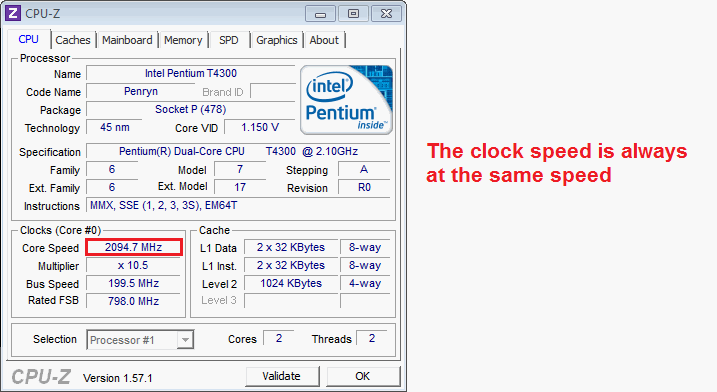This screenshot has height=392, width=717.
Task: Click the OK button
Action: (363, 376)
